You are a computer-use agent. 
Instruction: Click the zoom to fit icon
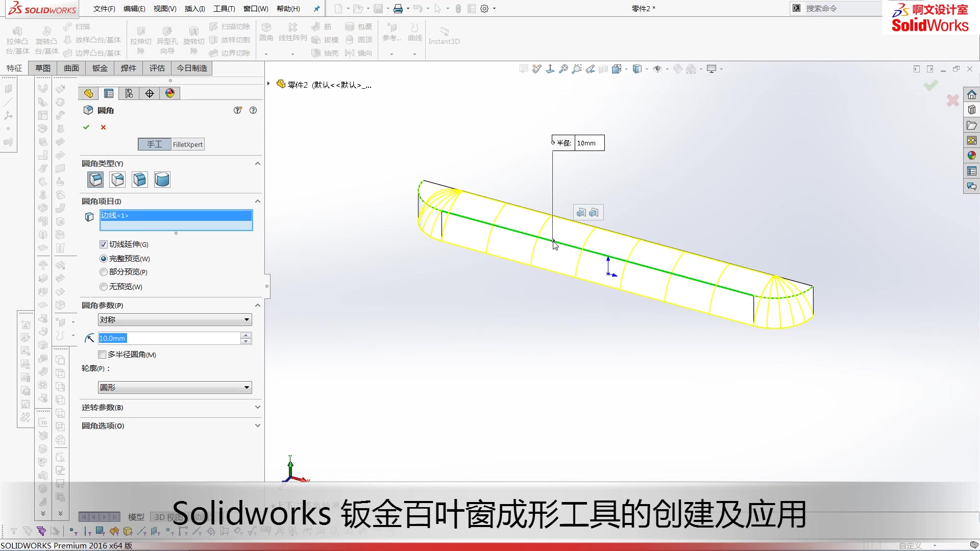(x=563, y=68)
